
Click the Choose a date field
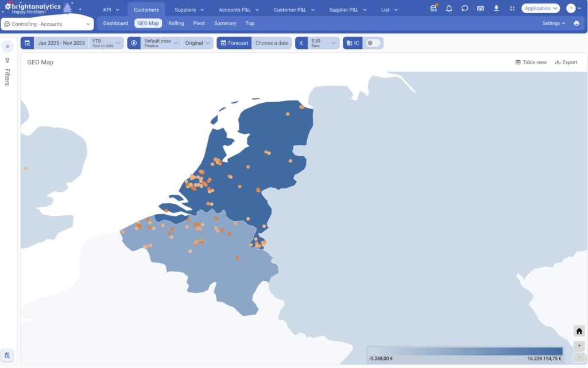tap(272, 43)
